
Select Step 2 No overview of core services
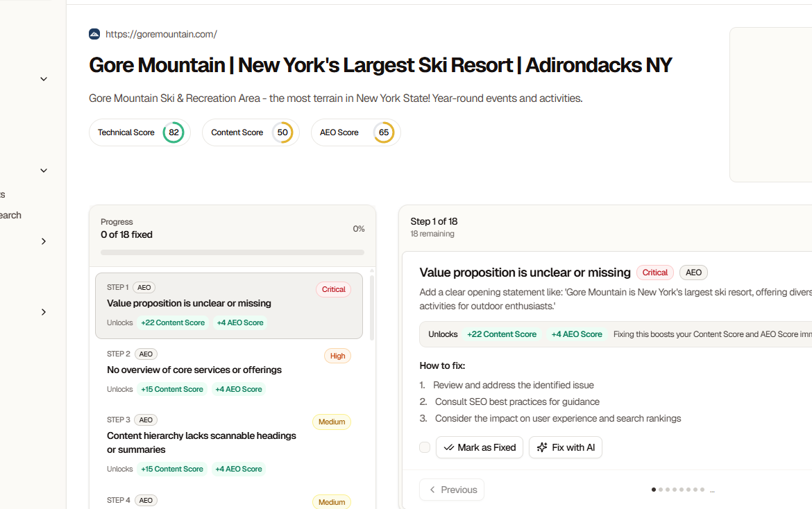pos(229,372)
